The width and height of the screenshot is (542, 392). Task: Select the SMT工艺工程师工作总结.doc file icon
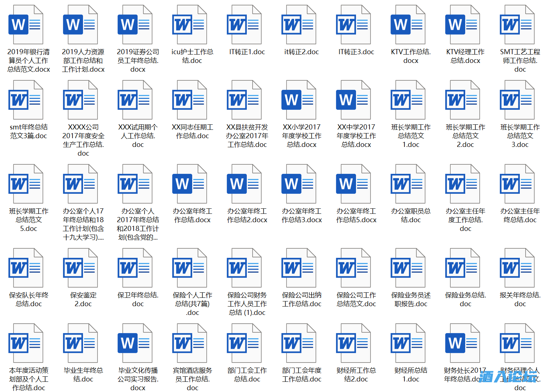tap(517, 25)
